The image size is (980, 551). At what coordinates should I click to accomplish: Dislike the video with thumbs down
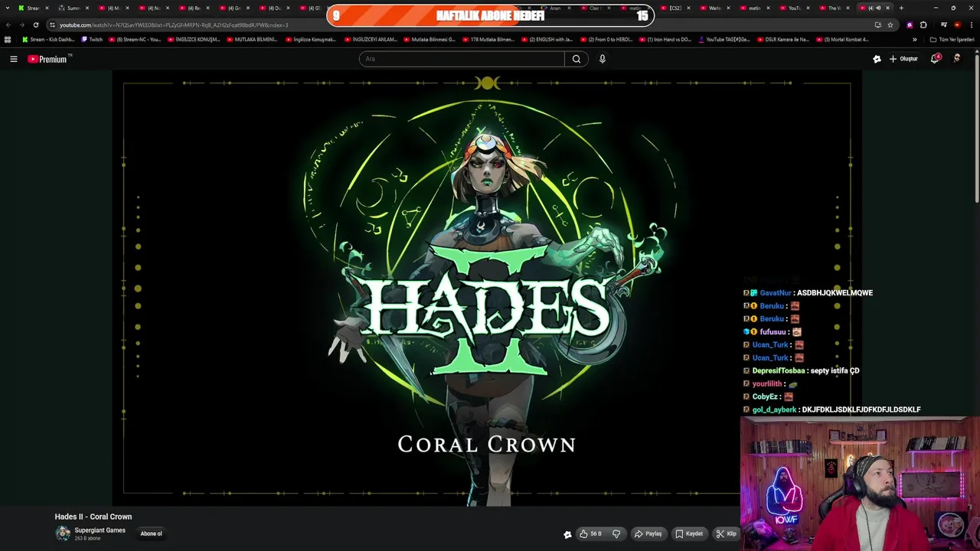pos(616,533)
